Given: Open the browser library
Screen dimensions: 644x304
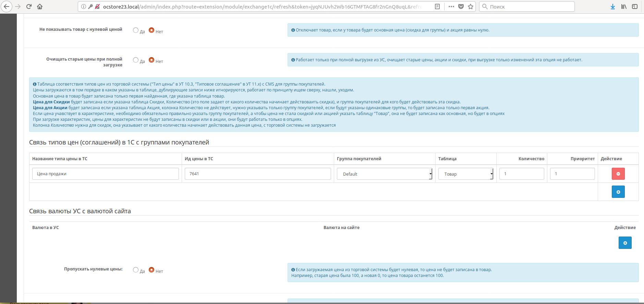Looking at the screenshot, I should 624,7.
